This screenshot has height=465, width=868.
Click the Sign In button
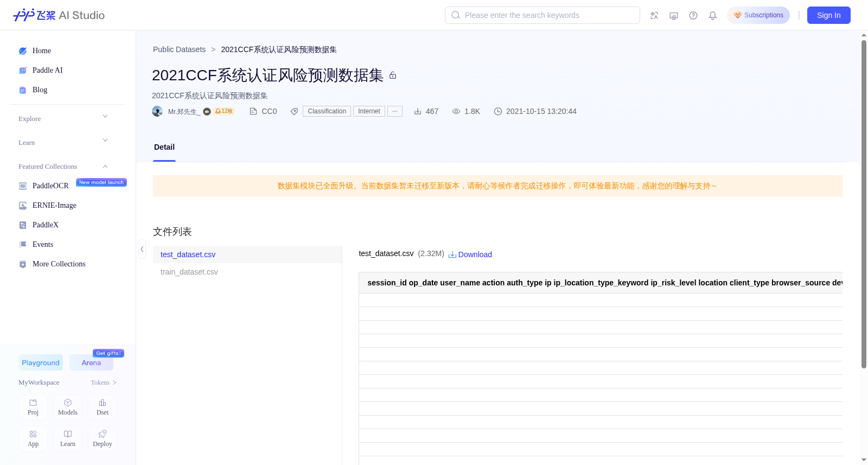click(829, 15)
